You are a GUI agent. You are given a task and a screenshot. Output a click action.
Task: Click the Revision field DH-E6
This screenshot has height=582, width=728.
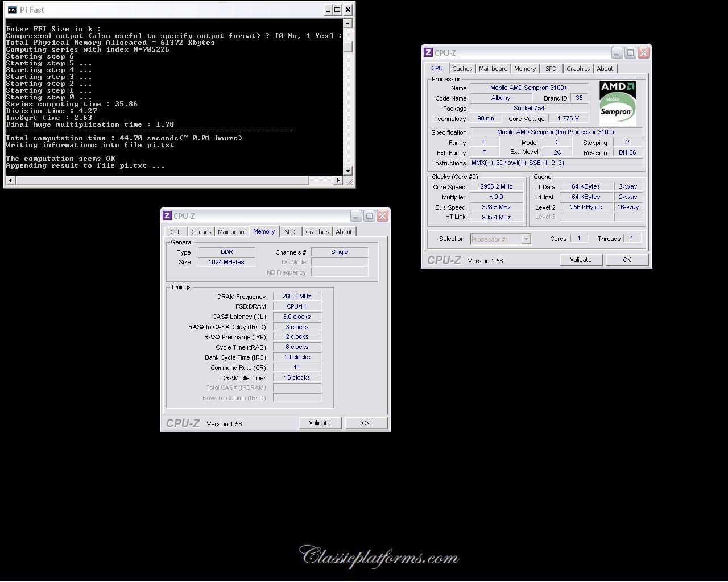click(628, 152)
